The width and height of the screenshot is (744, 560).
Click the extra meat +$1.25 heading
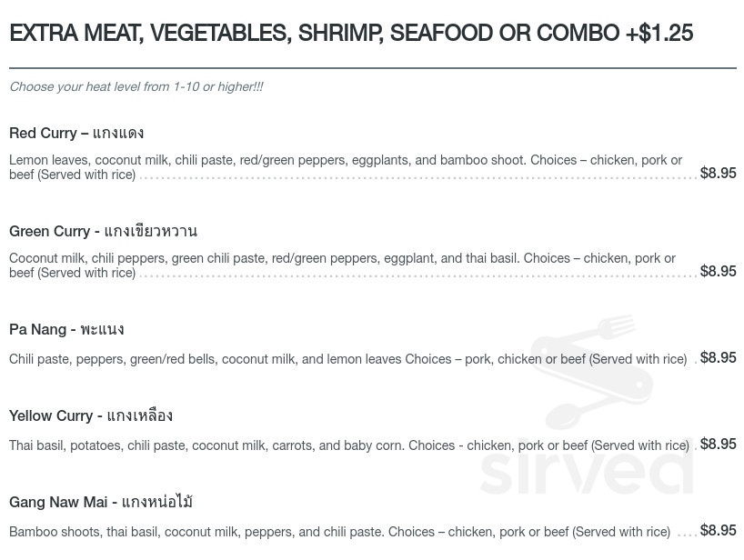pyautogui.click(x=351, y=34)
